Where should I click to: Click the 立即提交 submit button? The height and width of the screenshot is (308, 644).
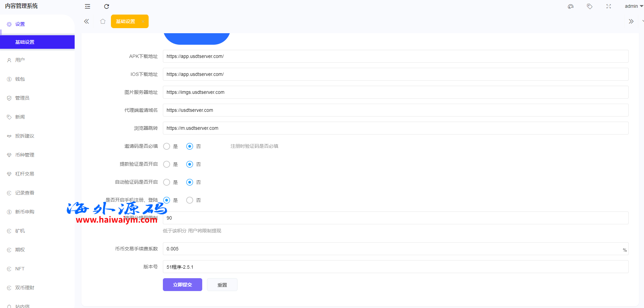tap(182, 285)
